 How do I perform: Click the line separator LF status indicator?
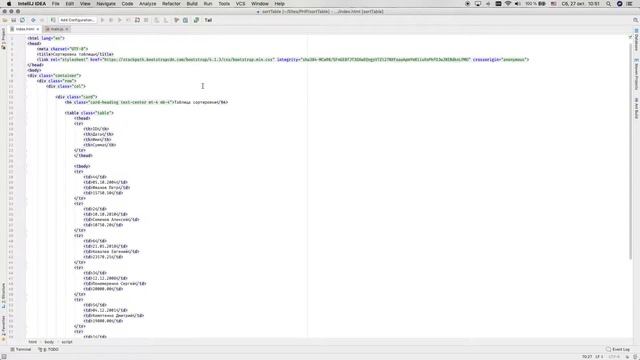coord(599,357)
